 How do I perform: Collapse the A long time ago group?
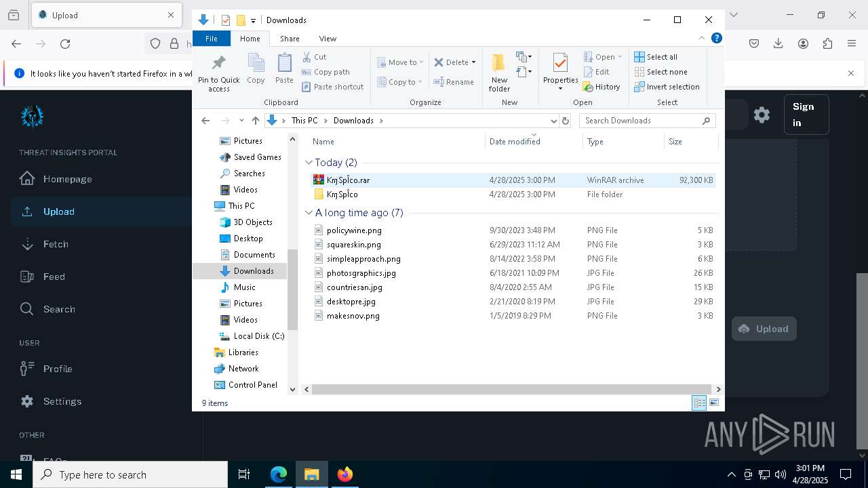[x=309, y=213]
